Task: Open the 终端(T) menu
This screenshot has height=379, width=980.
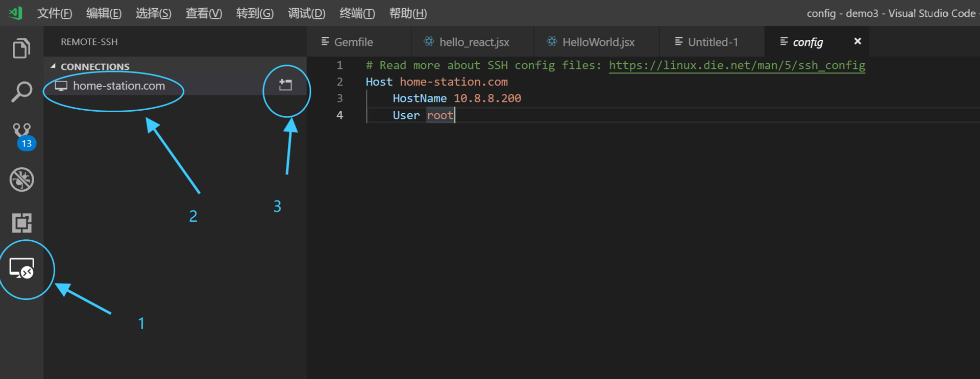Action: pos(357,13)
